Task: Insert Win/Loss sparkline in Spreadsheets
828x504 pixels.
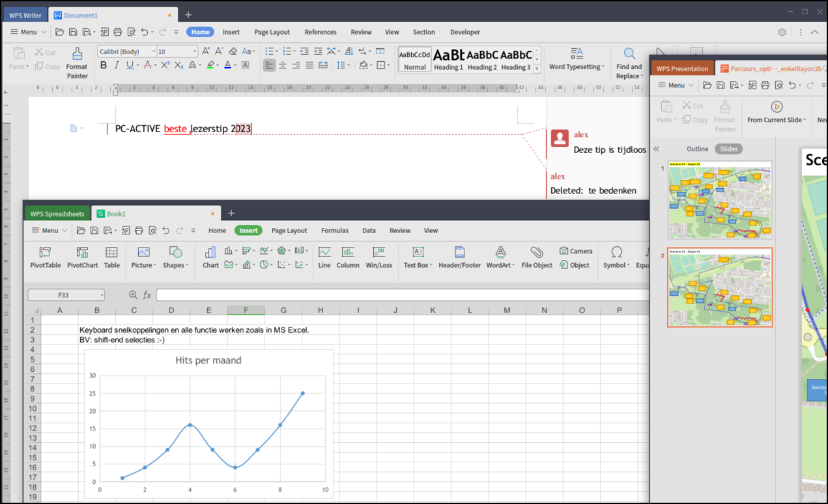Action: point(379,257)
